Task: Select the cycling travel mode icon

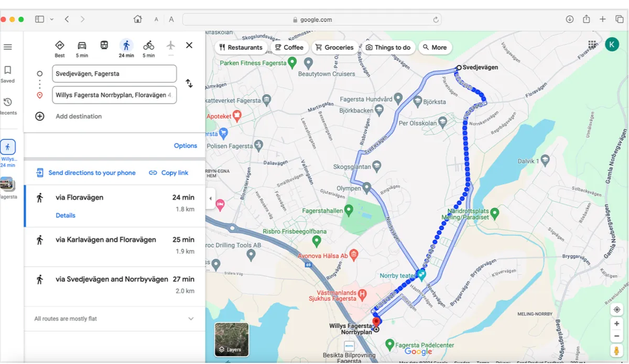Action: 148,46
